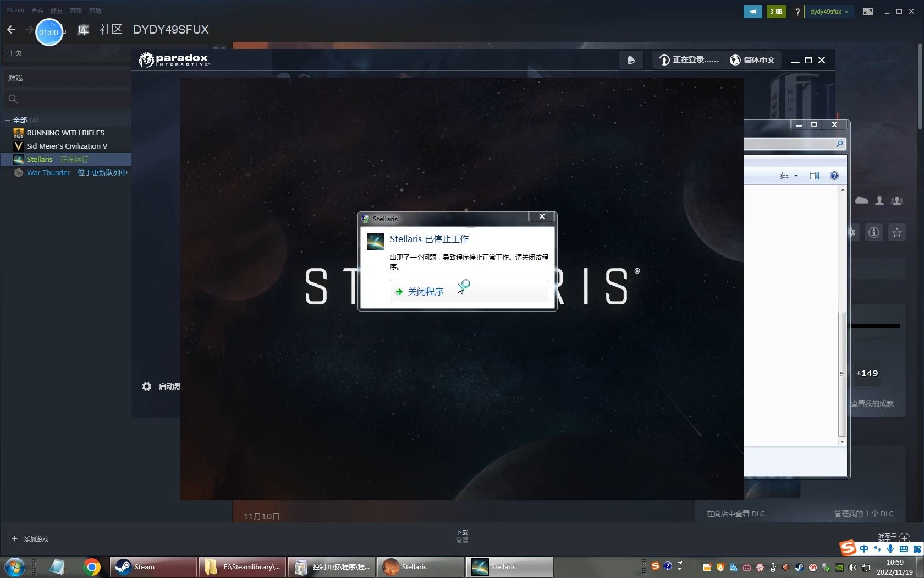Viewport: 924px width, 578px height.
Task: Switch to the 库 tab
Action: (83, 30)
